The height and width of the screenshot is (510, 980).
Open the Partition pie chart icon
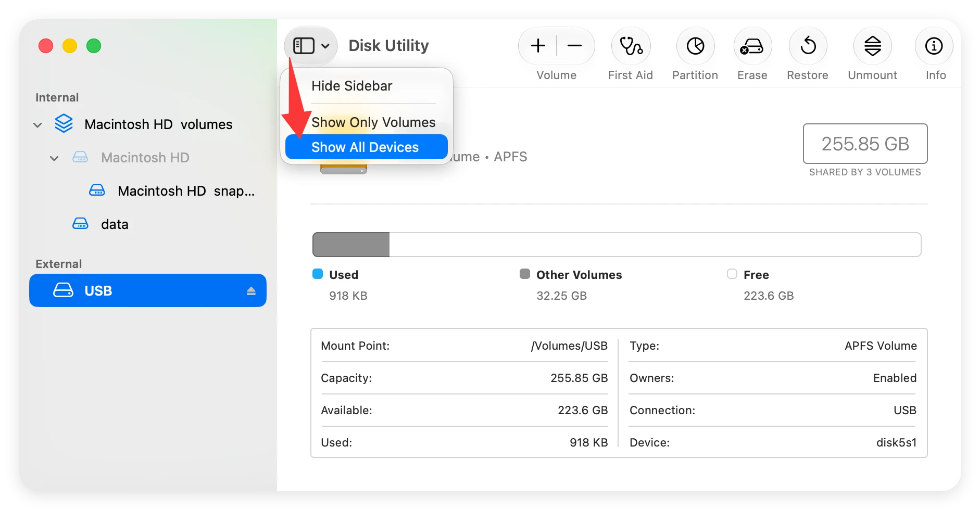pos(695,46)
